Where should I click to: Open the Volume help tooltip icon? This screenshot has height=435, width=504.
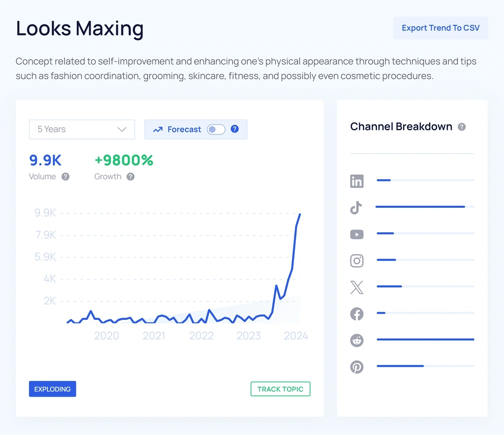pos(65,177)
